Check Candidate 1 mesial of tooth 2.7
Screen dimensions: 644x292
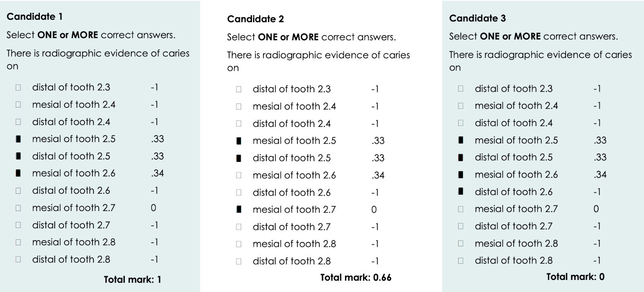18,208
